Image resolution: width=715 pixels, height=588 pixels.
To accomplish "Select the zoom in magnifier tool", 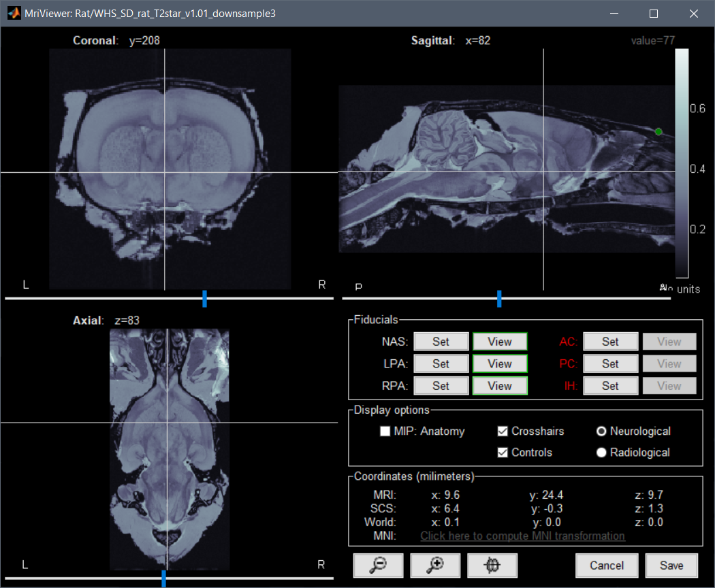I will pos(435,565).
